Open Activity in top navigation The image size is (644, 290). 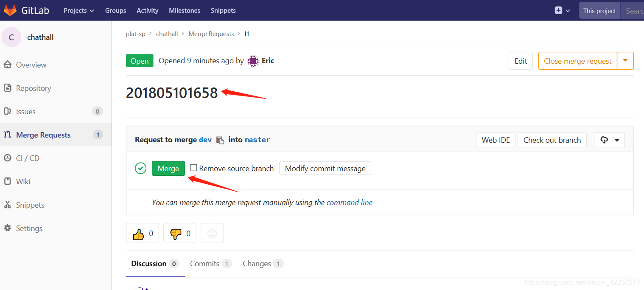click(x=148, y=10)
